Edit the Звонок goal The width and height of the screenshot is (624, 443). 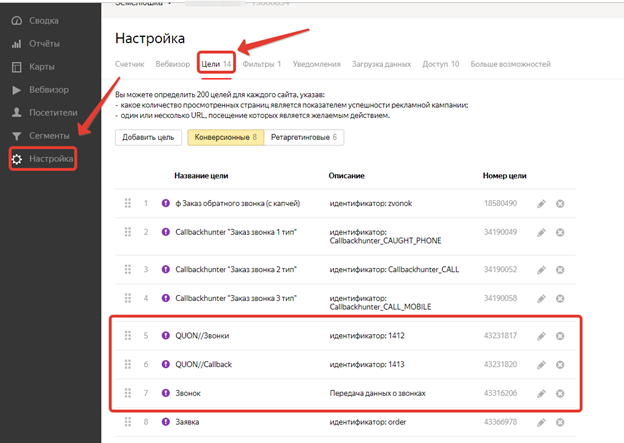coord(541,394)
